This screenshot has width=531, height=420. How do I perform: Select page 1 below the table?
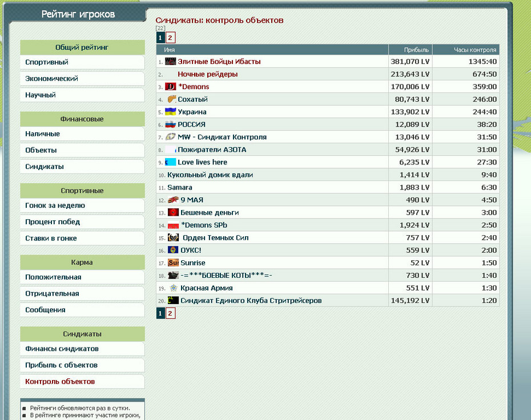(160, 313)
